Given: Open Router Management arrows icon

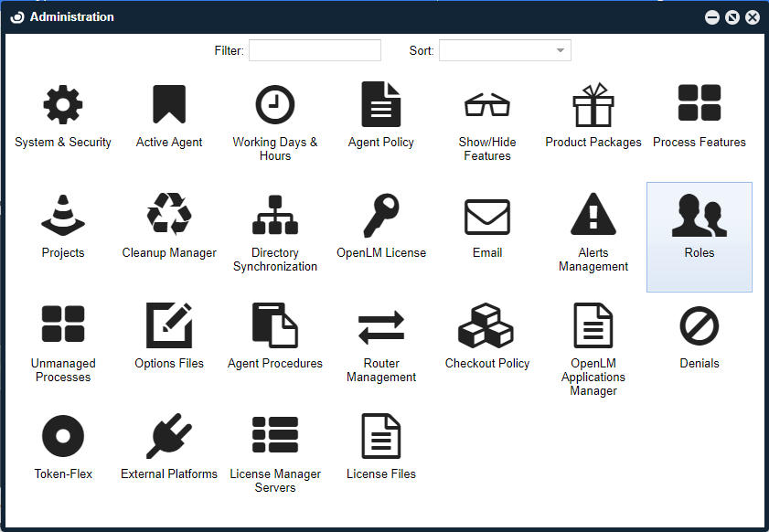Looking at the screenshot, I should 381,326.
